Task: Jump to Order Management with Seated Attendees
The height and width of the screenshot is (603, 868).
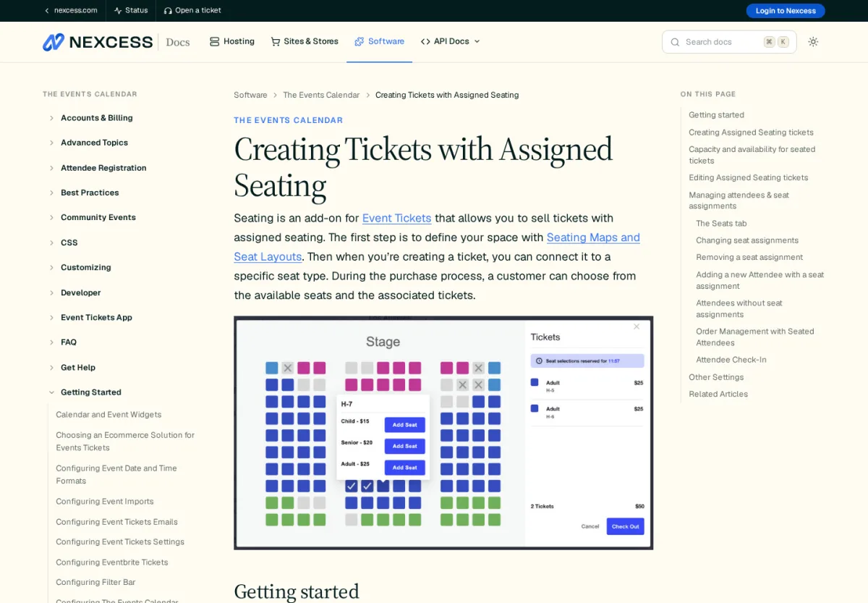Action: (755, 337)
